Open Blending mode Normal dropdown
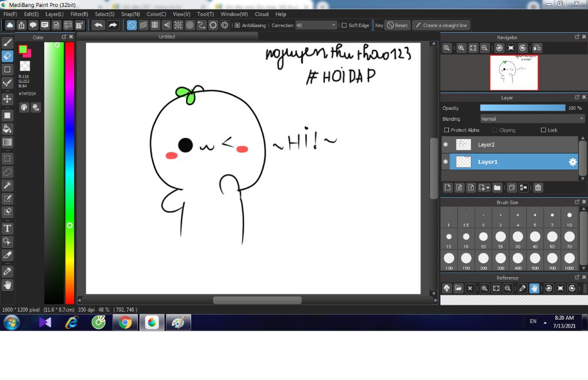Image resolution: width=588 pixels, height=380 pixels. (532, 118)
